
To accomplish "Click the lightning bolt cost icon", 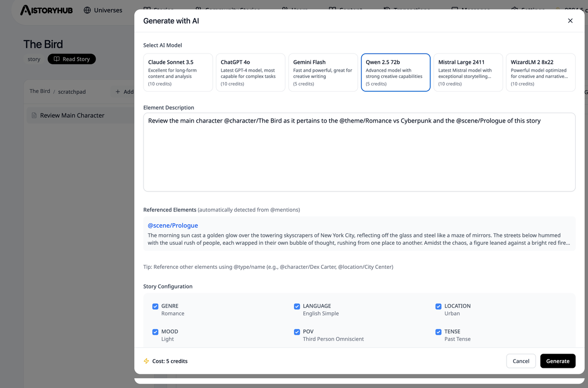I will tap(146, 361).
